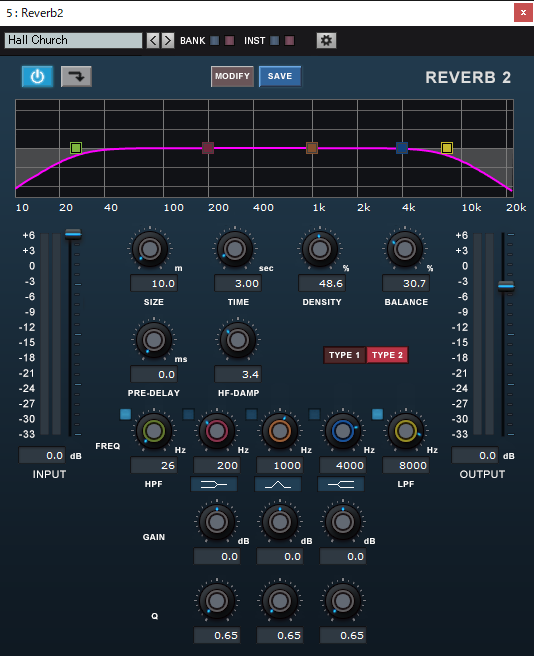Image resolution: width=534 pixels, height=656 pixels.
Task: Select the blue 4k node on graph
Action: pyautogui.click(x=402, y=148)
